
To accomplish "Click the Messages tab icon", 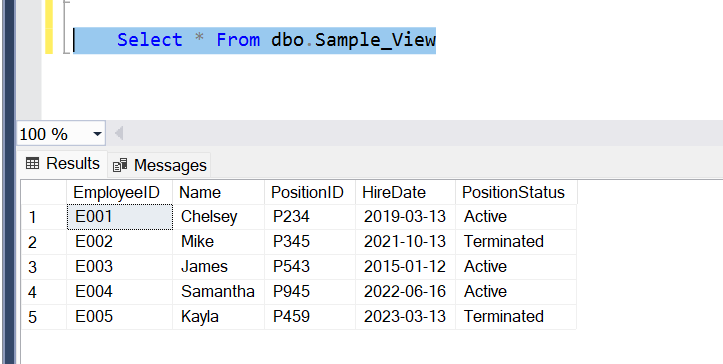I will click(x=120, y=165).
